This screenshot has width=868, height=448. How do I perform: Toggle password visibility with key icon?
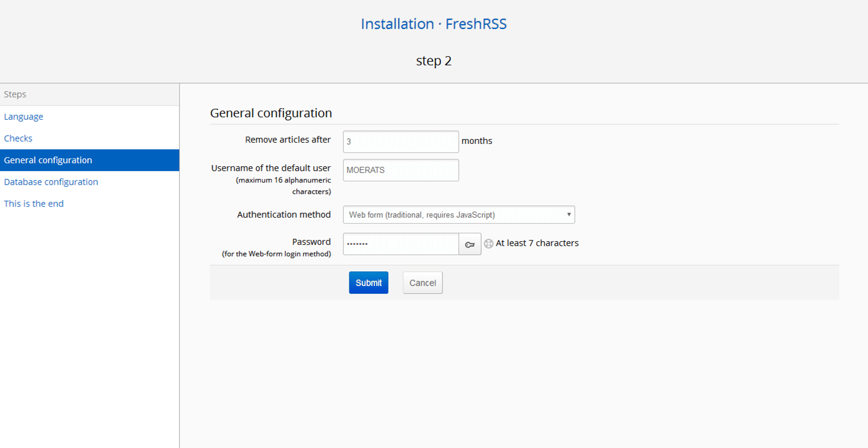tap(470, 244)
